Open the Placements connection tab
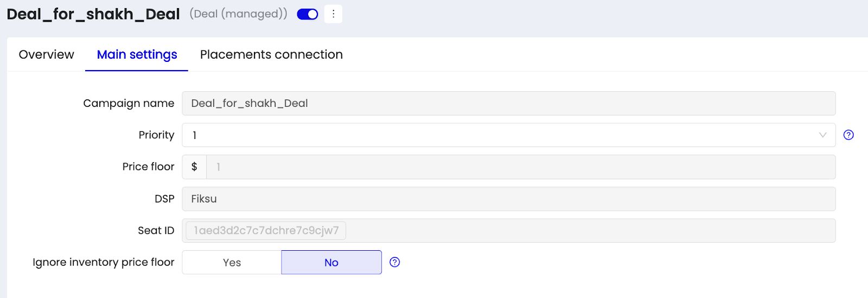Screen dimensions: 868x298 point(271,54)
